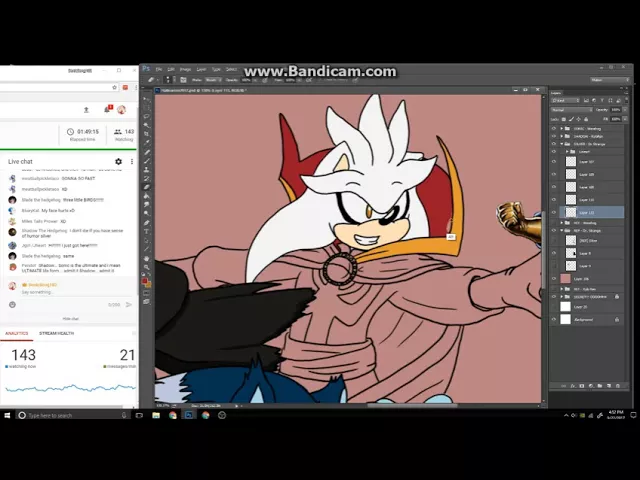Expand the SONIC - Werehog group
Image resolution: width=640 pixels, height=480 pixels.
coord(562,129)
